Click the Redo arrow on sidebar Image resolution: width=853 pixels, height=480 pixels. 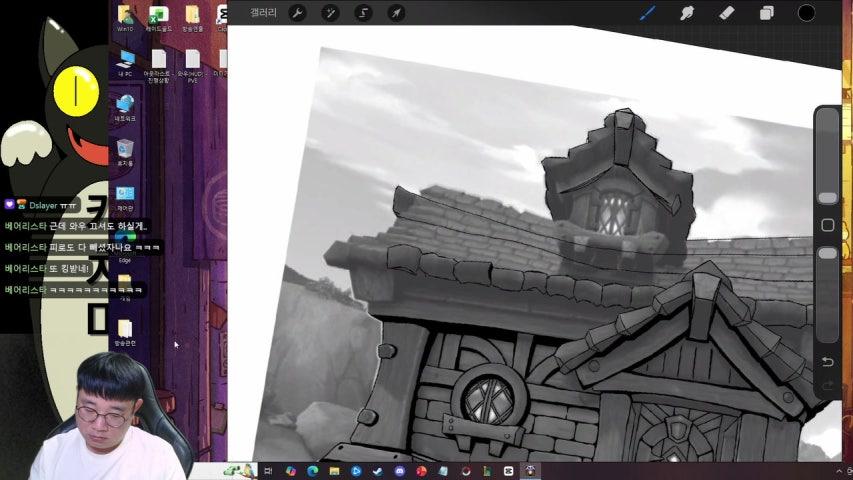click(827, 385)
